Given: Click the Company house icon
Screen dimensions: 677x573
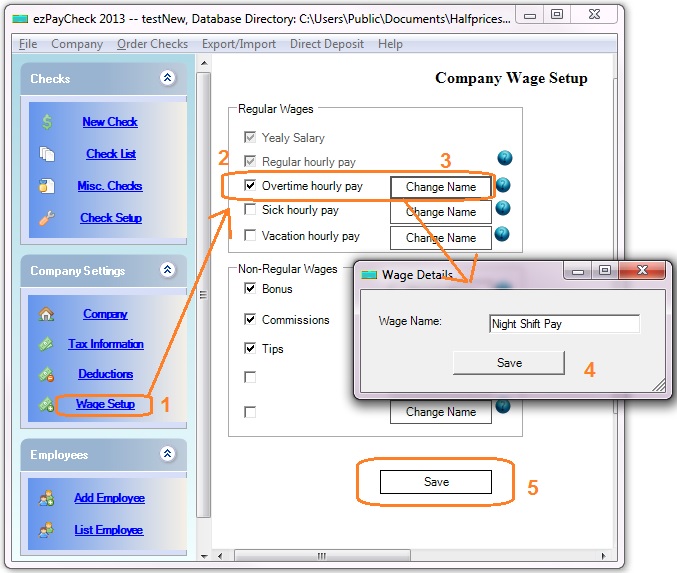Looking at the screenshot, I should [47, 314].
